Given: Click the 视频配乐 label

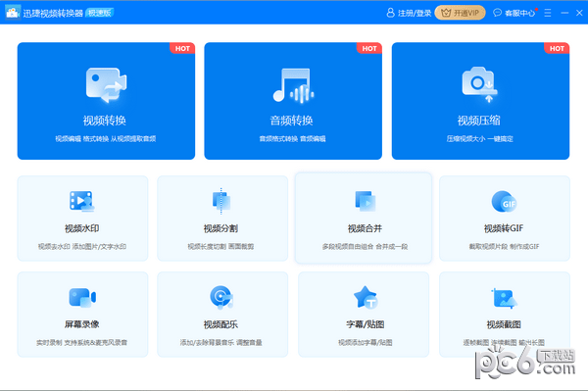Looking at the screenshot, I should (x=220, y=324).
